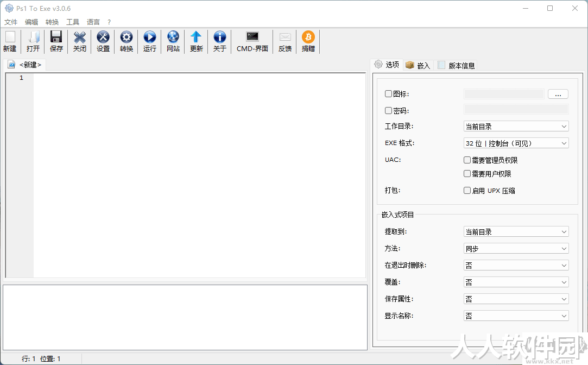Screen dimensions: 588x365
Task: Switch to the 嵌入 (Embed) tab
Action: tap(418, 66)
